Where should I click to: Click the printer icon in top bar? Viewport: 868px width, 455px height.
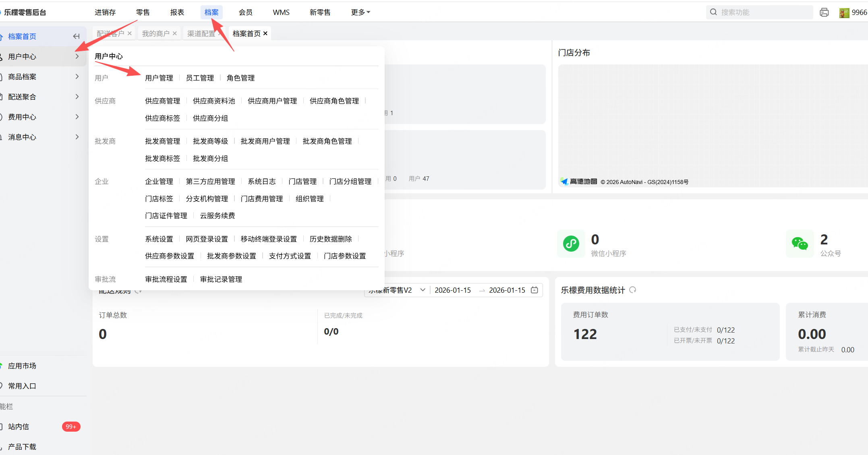click(824, 12)
